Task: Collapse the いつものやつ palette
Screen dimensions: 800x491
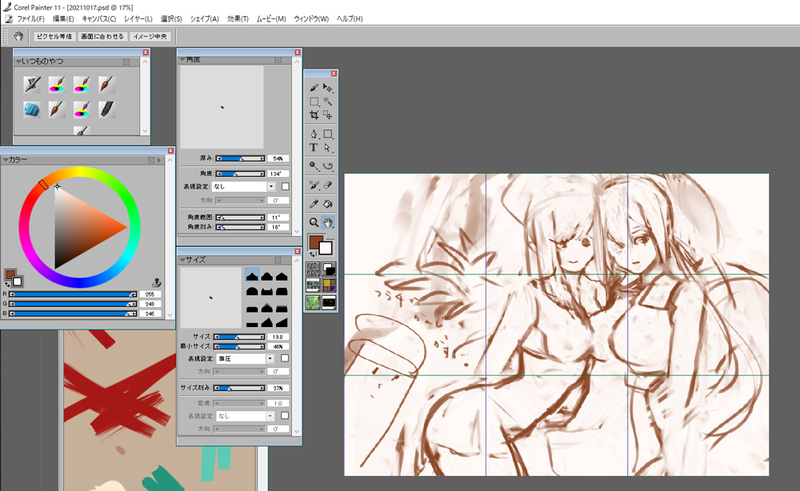Action: (18, 61)
